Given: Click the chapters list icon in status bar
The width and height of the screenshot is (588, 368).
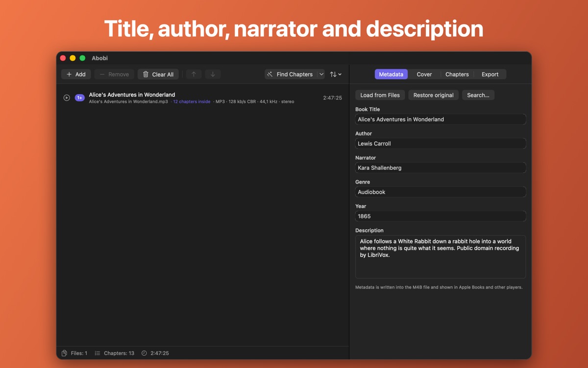Looking at the screenshot, I should [98, 353].
